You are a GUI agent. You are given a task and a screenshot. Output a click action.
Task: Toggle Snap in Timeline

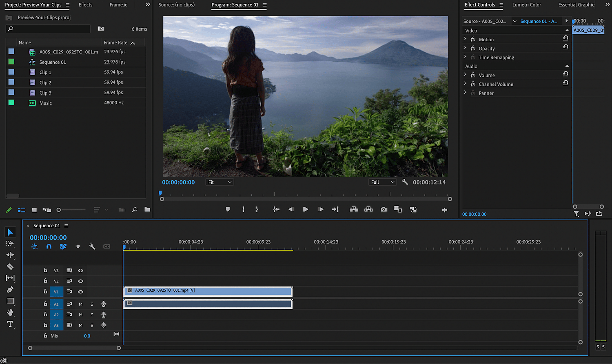pyautogui.click(x=49, y=246)
